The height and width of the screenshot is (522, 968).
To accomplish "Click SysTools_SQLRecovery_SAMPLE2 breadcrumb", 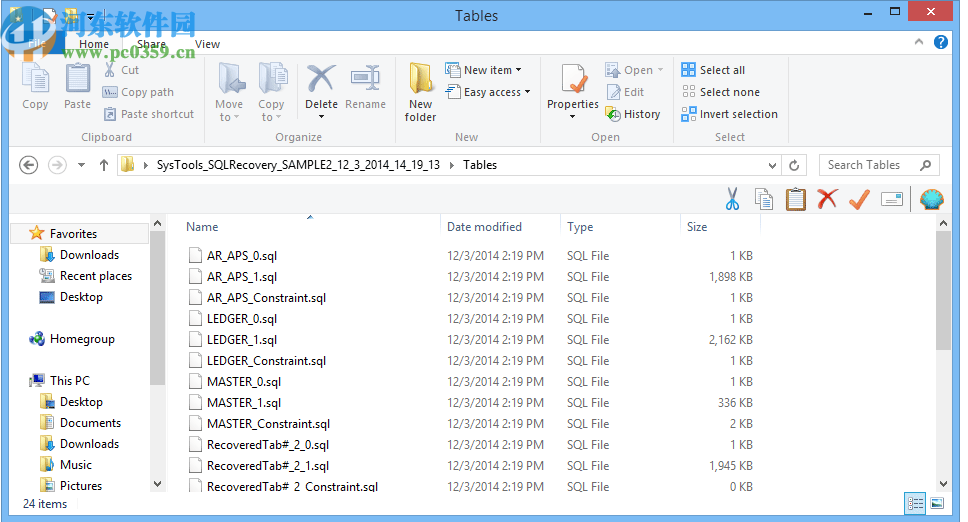I will tap(298, 165).
